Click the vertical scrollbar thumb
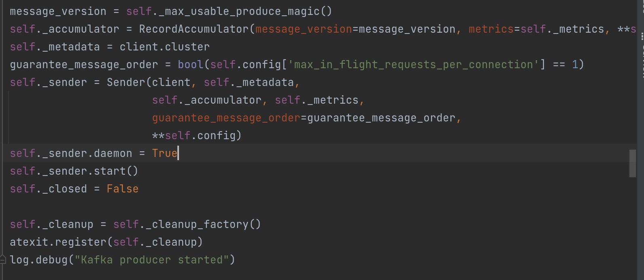Screen dimensions: 644x280 pos(633,163)
